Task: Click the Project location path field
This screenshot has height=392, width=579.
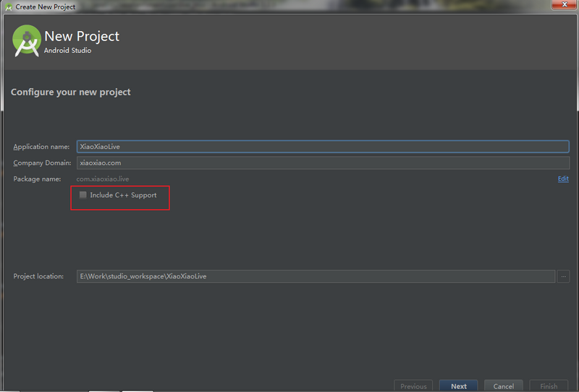Action: click(316, 276)
